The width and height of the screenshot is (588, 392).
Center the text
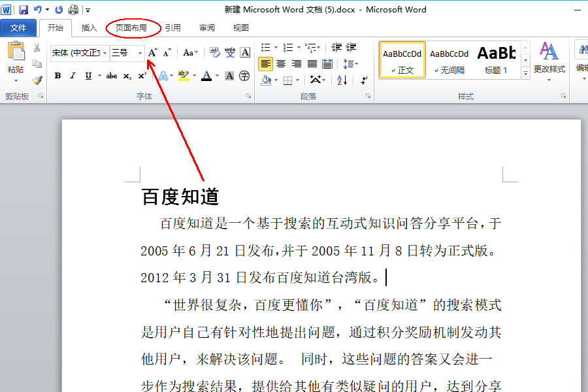[x=281, y=64]
